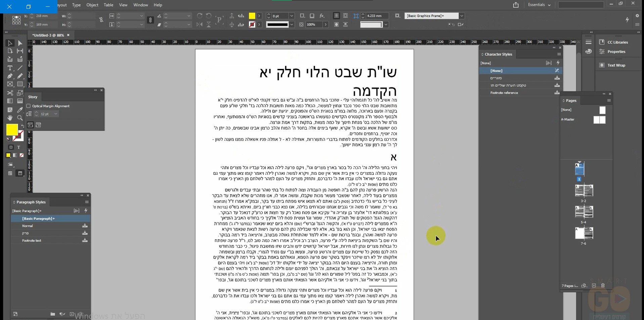The height and width of the screenshot is (320, 644).
Task: Activate the Zoom tool
Action: (20, 117)
